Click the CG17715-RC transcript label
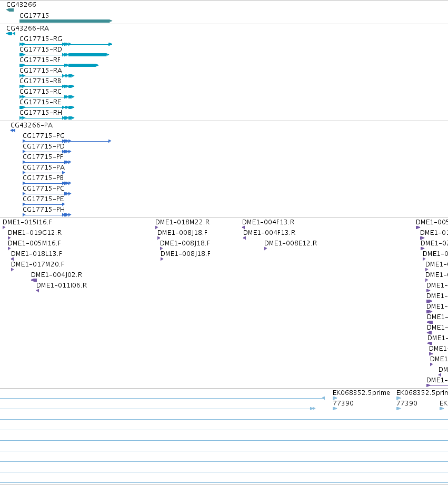The image size is (448, 485). [x=41, y=91]
